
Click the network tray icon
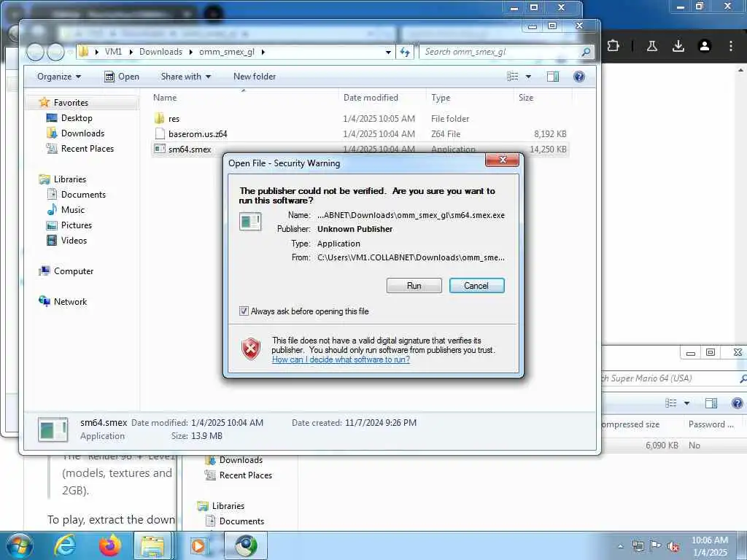(x=638, y=546)
